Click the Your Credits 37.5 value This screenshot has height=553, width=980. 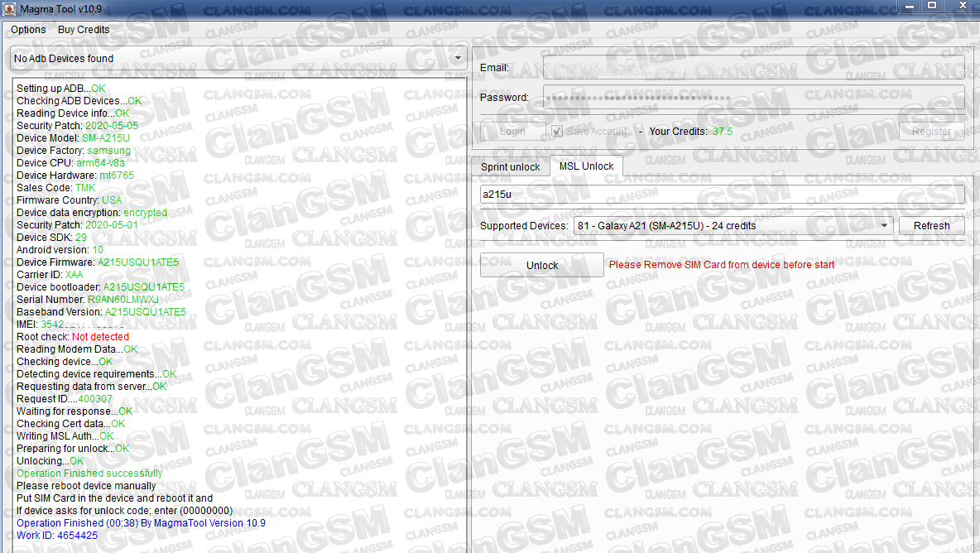pos(723,132)
